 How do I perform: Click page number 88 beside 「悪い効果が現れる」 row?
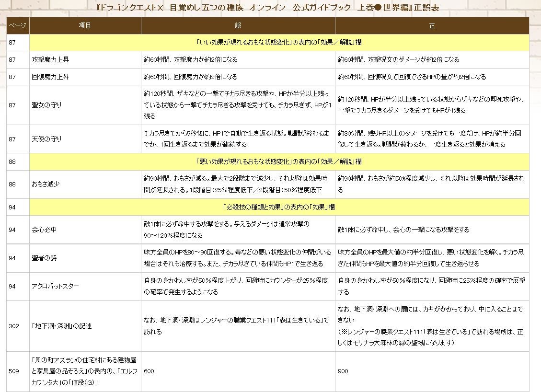(12, 161)
